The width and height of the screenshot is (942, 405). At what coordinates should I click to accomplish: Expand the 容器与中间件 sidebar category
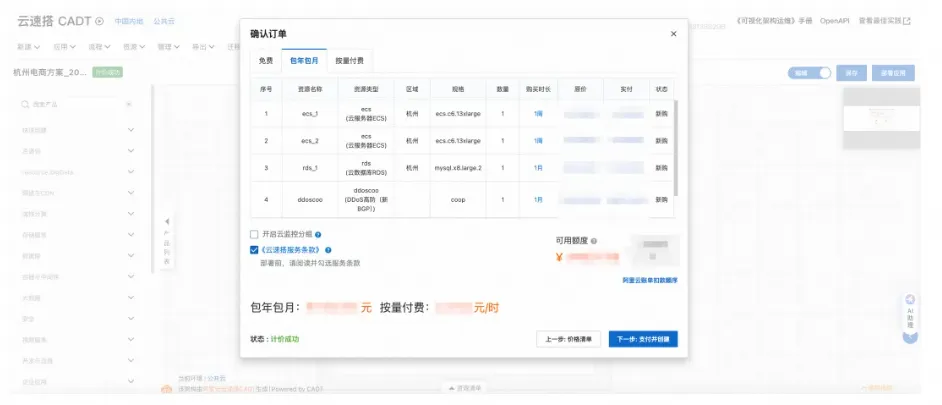pyautogui.click(x=78, y=277)
